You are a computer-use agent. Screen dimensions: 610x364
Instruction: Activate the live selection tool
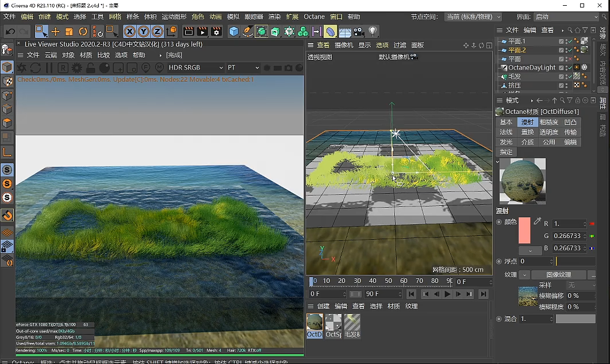tap(41, 32)
